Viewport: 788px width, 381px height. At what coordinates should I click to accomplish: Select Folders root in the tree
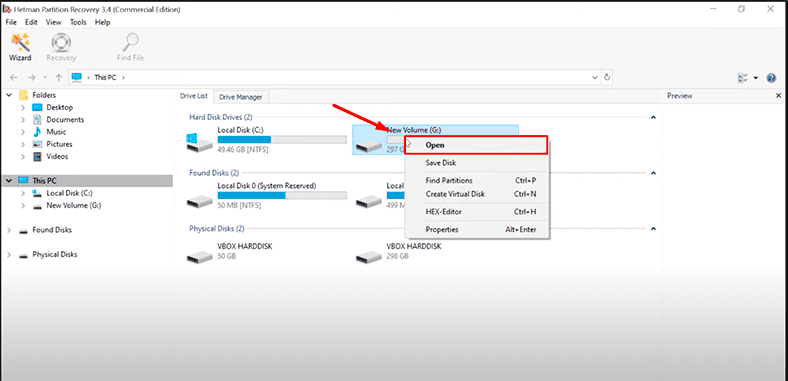(x=44, y=95)
